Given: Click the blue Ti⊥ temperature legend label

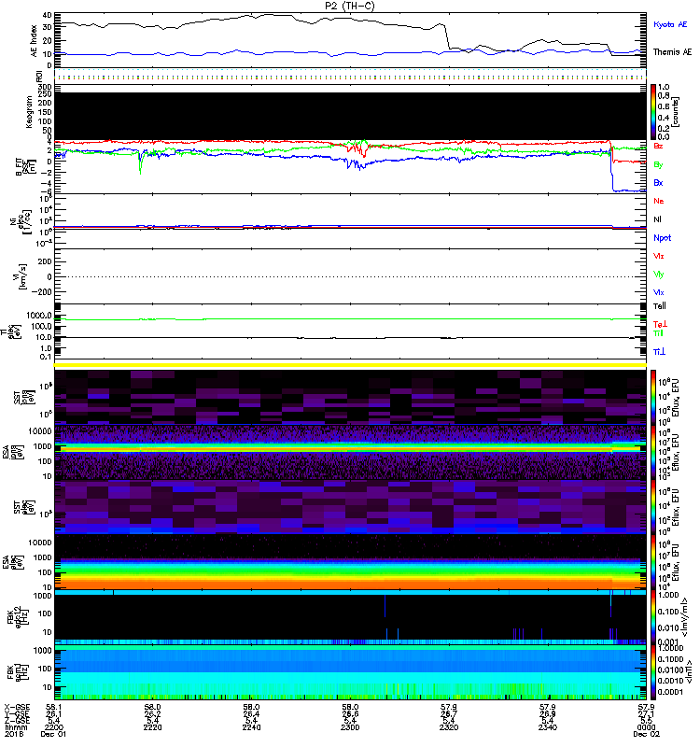Looking at the screenshot, I should [659, 351].
